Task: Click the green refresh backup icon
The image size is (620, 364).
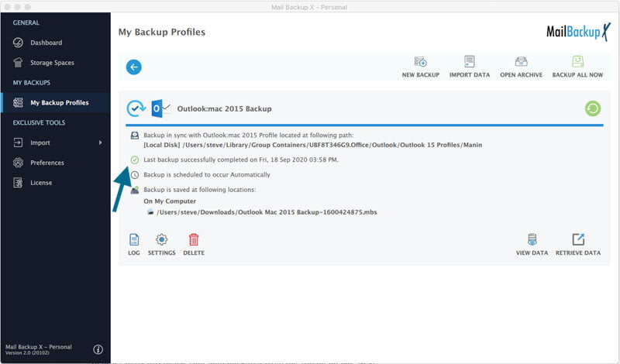Action: click(593, 108)
